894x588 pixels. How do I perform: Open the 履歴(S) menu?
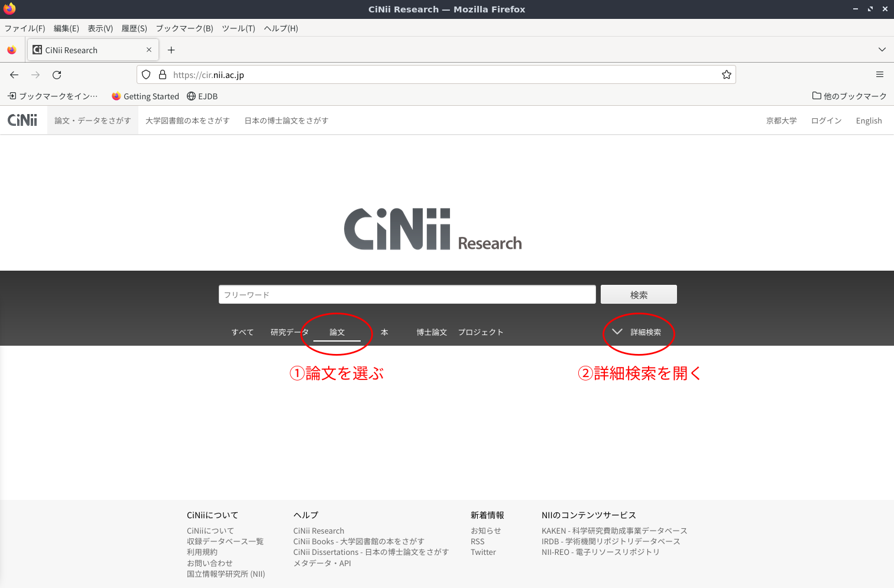[x=134, y=28]
